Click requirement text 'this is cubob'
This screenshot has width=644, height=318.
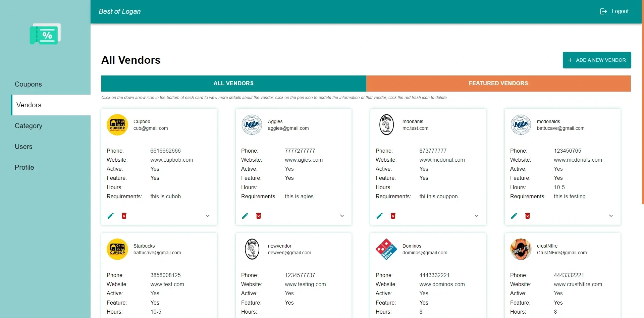click(x=165, y=197)
